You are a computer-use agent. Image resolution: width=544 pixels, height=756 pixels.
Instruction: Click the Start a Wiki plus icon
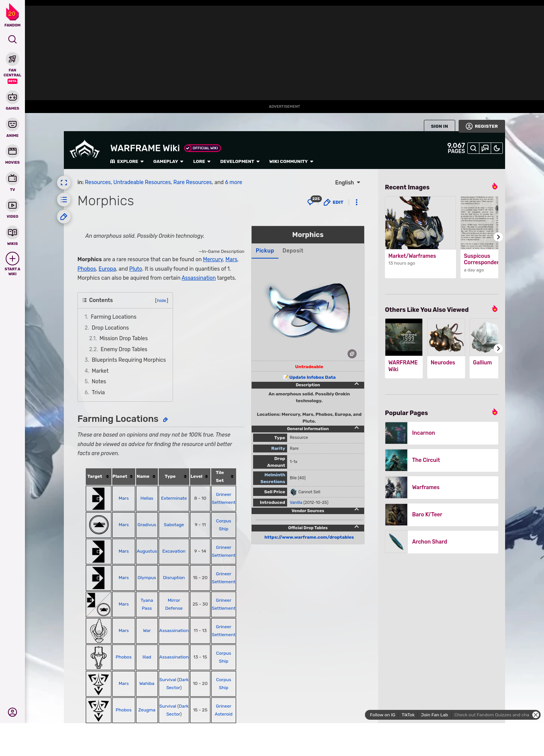coord(12,259)
